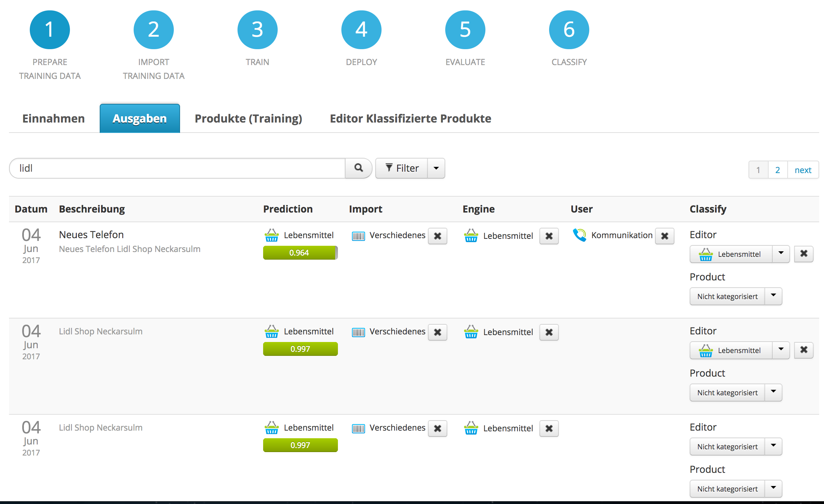
Task: Clear Editor Lebensmittel classification in Neues Telefon row
Action: click(x=804, y=254)
